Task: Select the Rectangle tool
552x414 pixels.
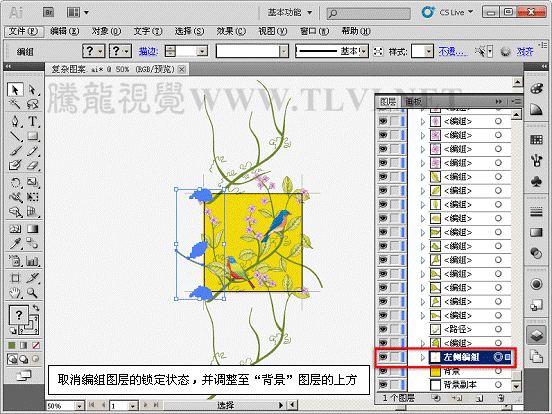Action: coord(32,136)
